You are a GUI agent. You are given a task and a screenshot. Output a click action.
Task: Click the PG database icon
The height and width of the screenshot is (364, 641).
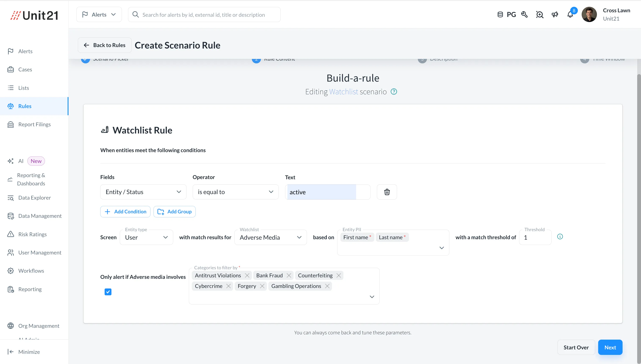coord(500,15)
